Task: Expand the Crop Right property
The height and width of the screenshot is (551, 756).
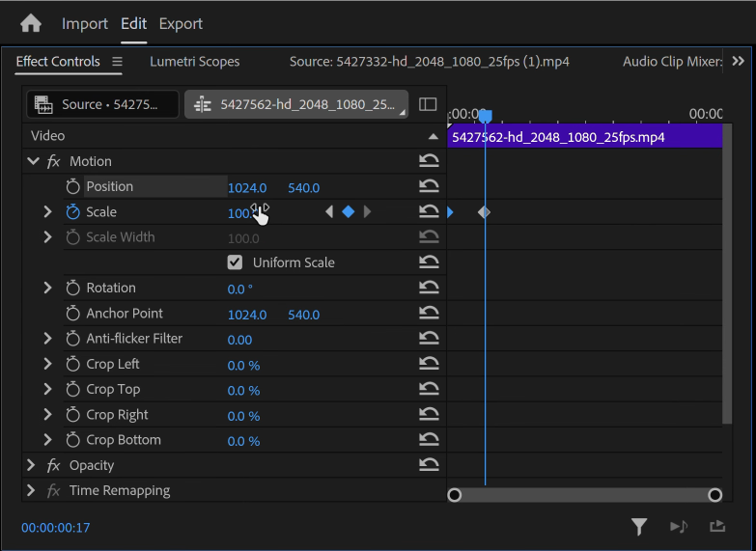Action: [x=47, y=415]
